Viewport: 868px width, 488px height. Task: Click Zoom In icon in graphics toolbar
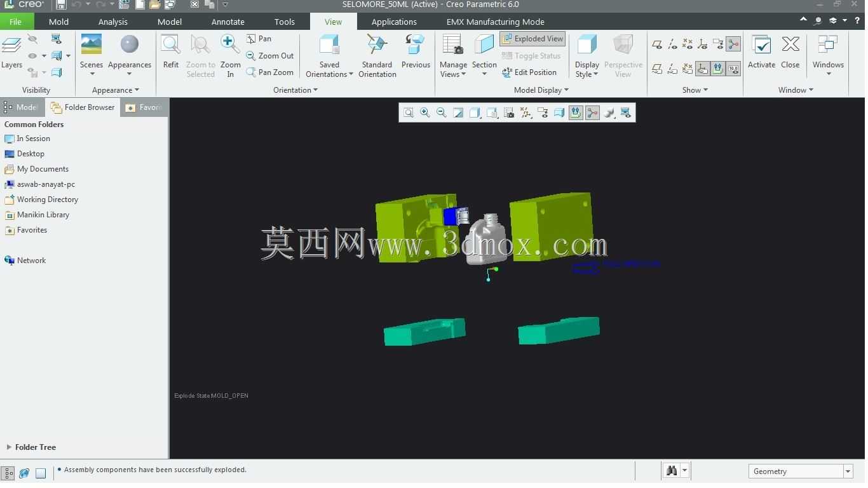click(425, 112)
